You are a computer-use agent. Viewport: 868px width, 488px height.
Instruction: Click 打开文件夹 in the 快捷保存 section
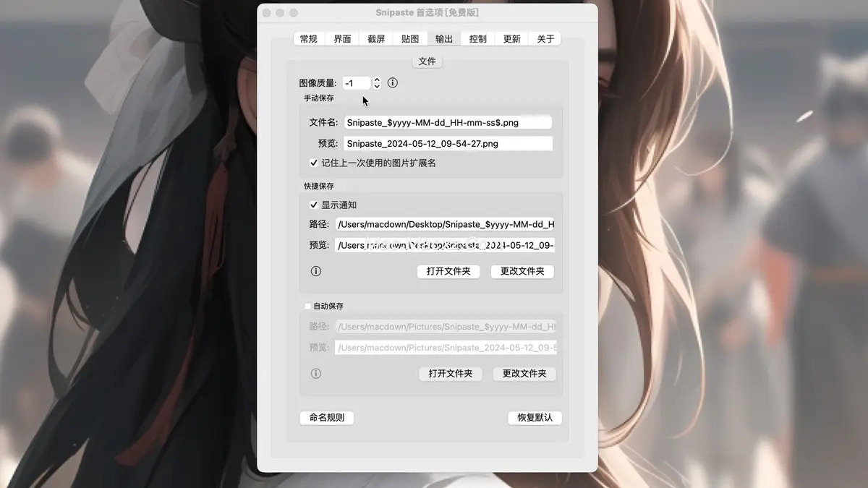point(448,271)
